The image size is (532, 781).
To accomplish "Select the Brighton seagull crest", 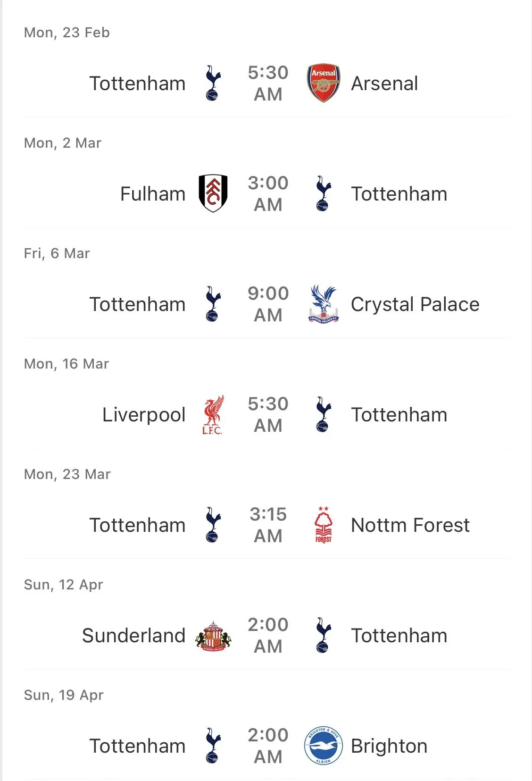I will coord(323,746).
